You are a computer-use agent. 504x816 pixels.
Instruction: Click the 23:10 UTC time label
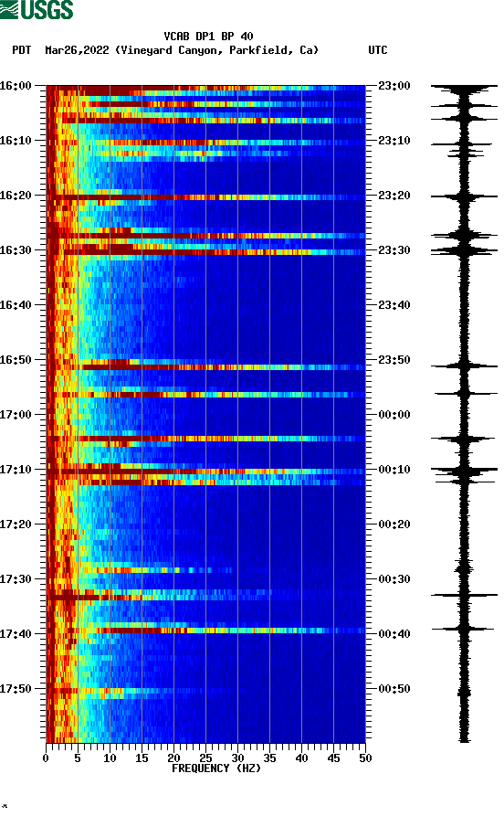(x=394, y=141)
